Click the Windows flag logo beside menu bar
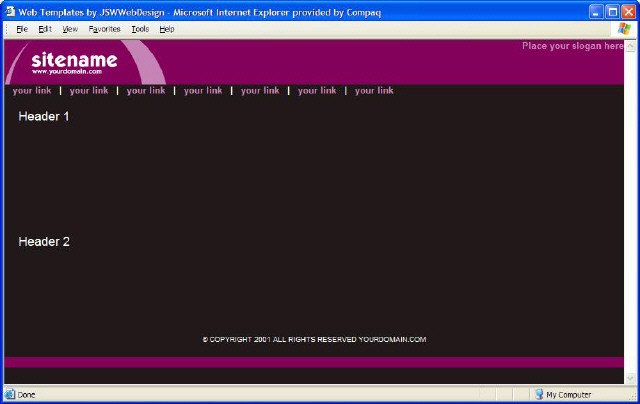Viewport: 640px width, 404px height. click(625, 29)
